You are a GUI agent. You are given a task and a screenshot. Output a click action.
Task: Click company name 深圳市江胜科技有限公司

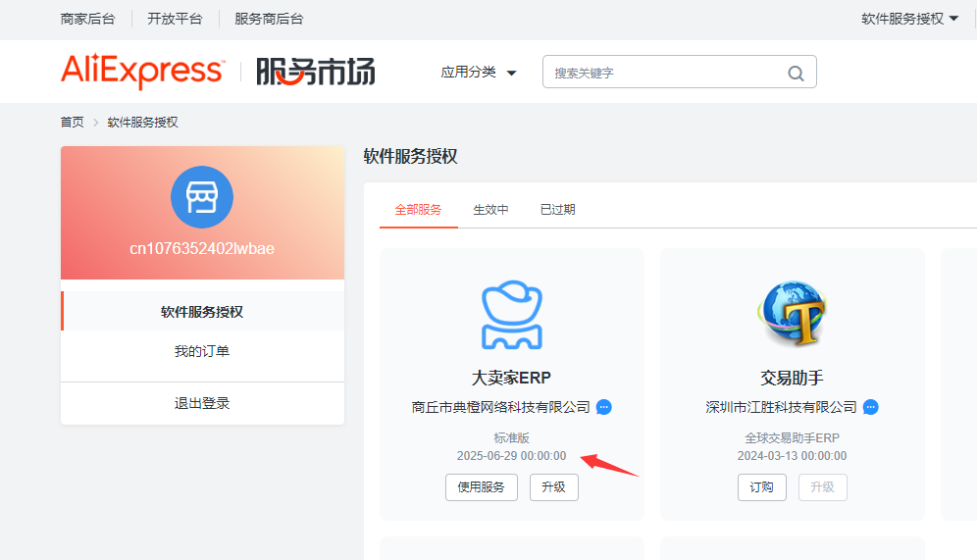[x=782, y=407]
